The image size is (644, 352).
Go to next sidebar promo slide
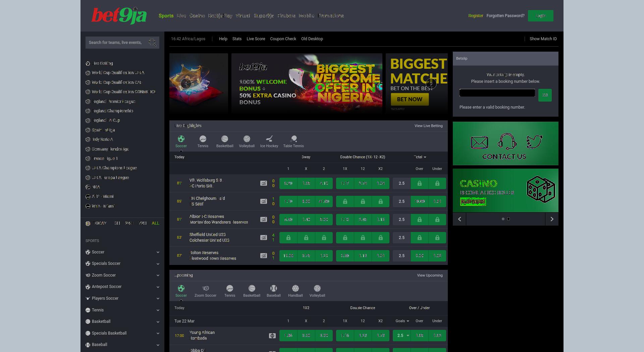point(552,219)
